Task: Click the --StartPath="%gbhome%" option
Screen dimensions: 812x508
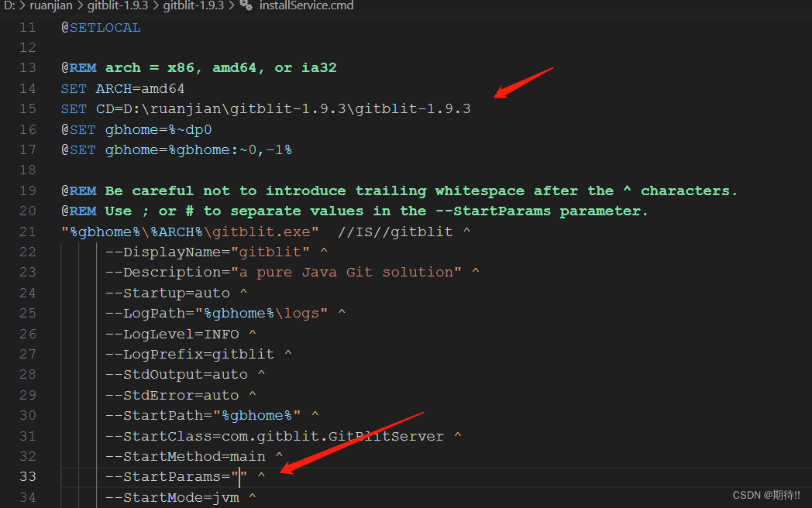Action: click(203, 415)
